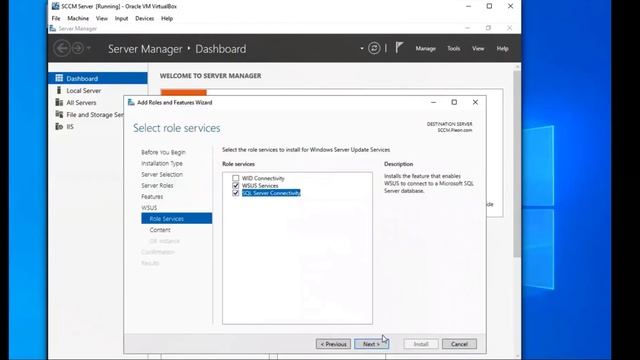Open the VirtualBox File menu
The width and height of the screenshot is (640, 360).
(x=56, y=18)
